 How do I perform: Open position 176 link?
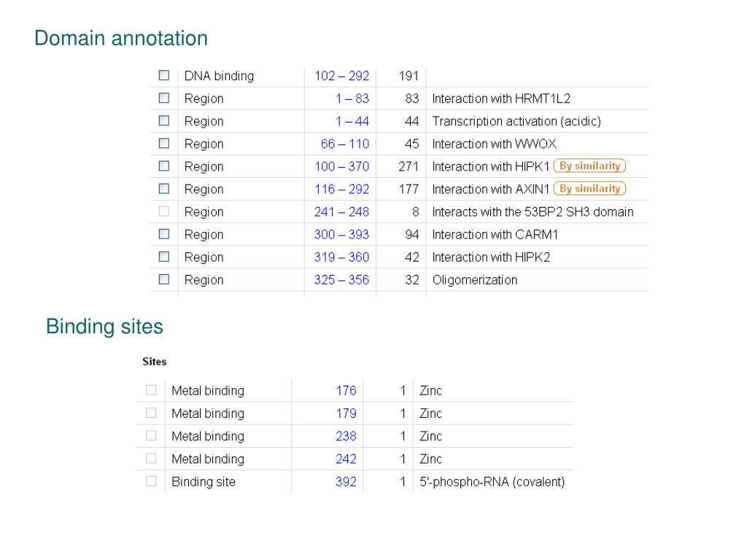(346, 391)
